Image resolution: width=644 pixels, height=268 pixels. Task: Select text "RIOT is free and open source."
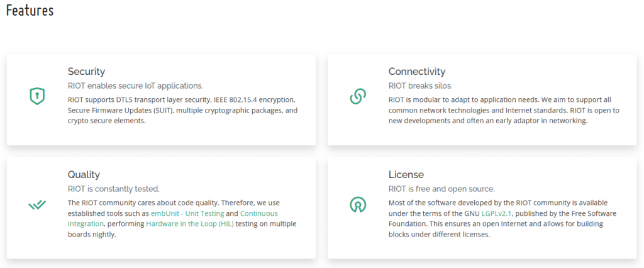click(x=441, y=189)
